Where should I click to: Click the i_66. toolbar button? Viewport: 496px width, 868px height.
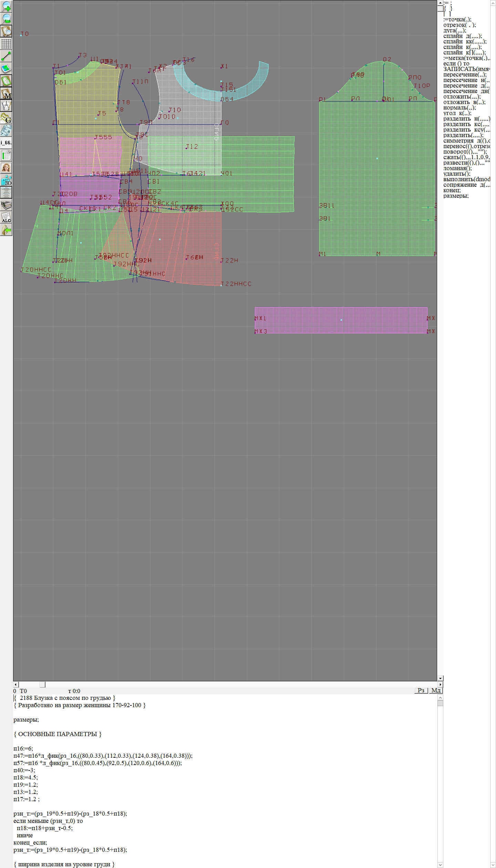6,143
